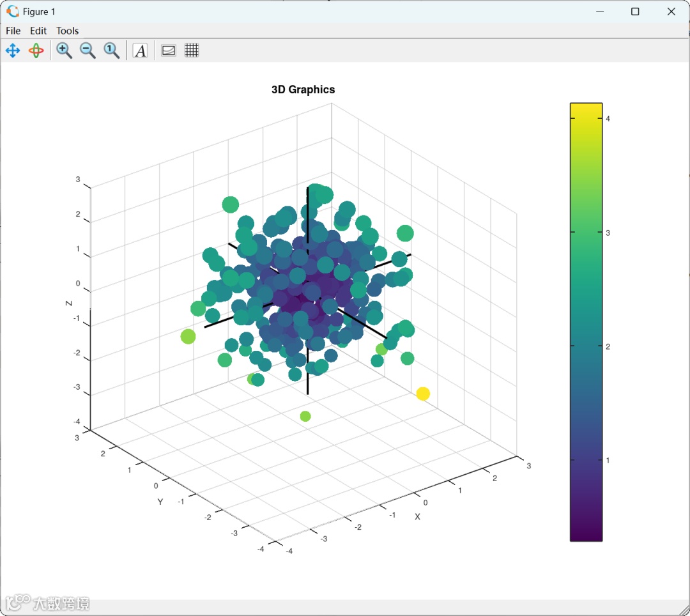Click the Z axis label
Image resolution: width=690 pixels, height=616 pixels.
tap(69, 303)
